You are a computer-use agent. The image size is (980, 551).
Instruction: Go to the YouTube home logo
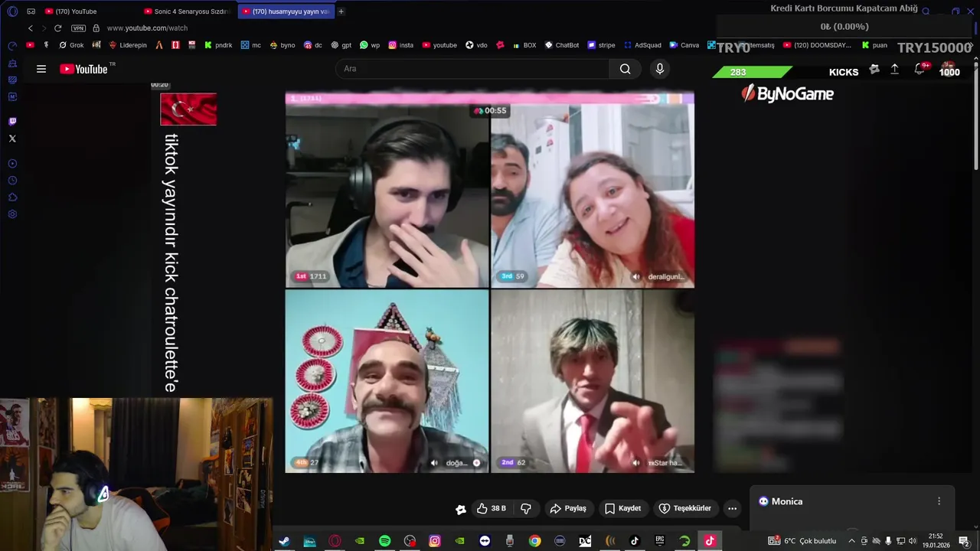(84, 69)
